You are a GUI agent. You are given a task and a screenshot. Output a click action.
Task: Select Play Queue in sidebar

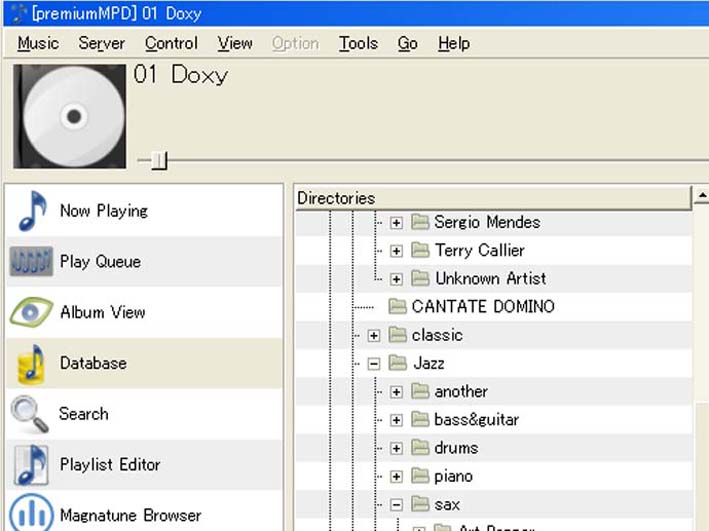[x=144, y=261]
